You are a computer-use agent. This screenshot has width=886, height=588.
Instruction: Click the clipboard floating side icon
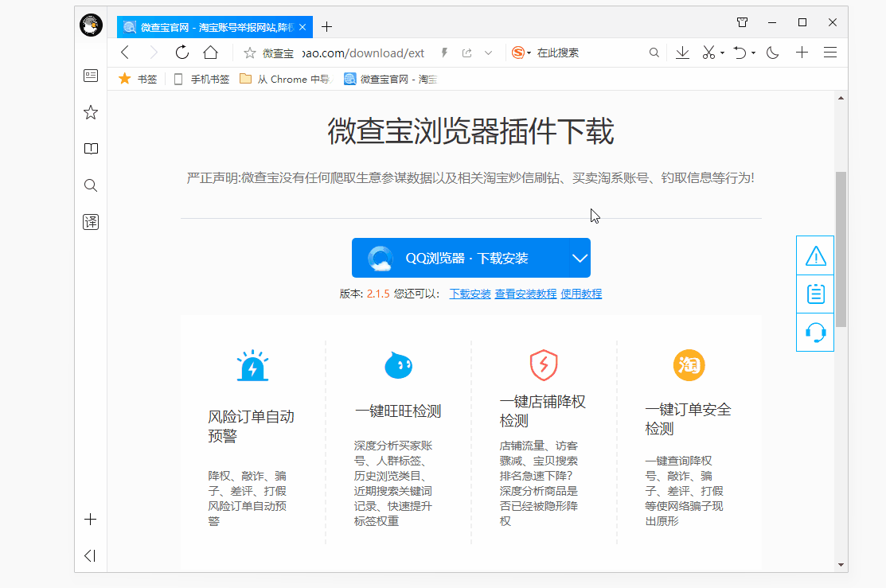(x=815, y=294)
